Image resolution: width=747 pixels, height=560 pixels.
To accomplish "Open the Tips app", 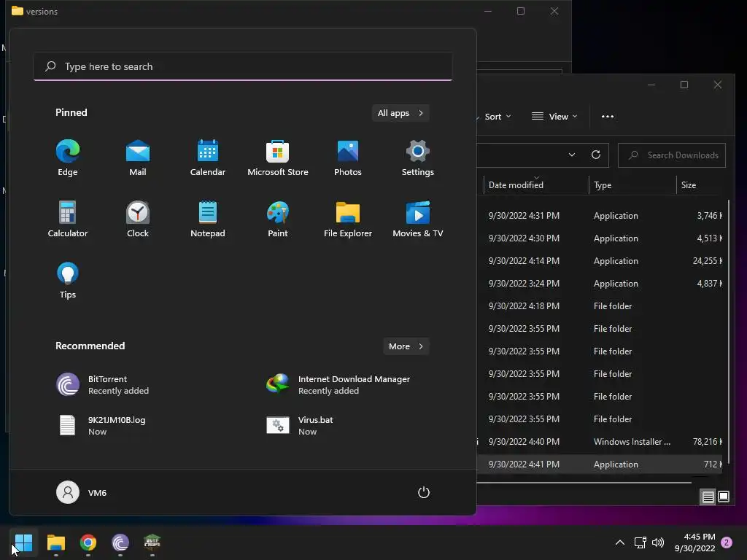I will point(68,281).
